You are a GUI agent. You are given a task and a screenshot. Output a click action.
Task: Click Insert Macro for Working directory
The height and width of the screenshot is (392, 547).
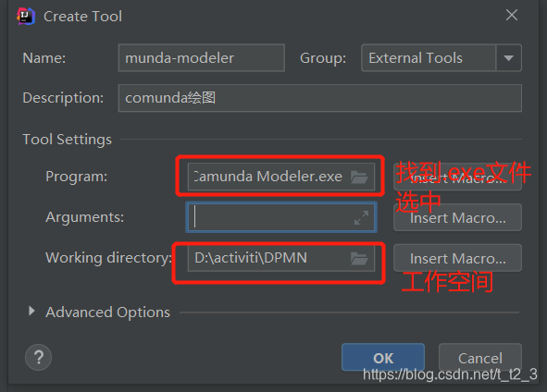click(x=458, y=258)
